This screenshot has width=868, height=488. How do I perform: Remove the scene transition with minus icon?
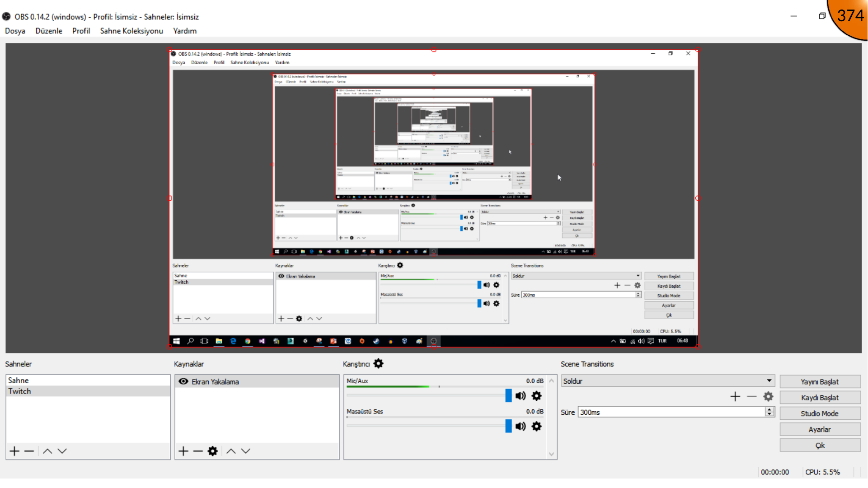click(x=752, y=397)
